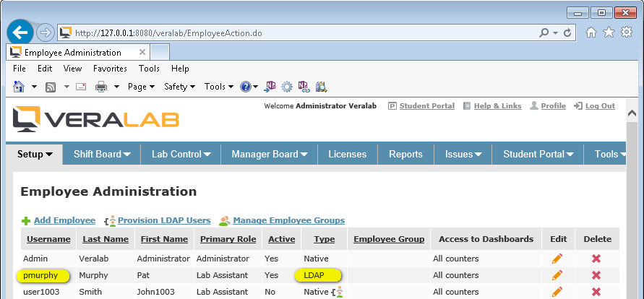Expand the Setup navigation menu
Viewport: 644px width, 299px height.
click(35, 155)
